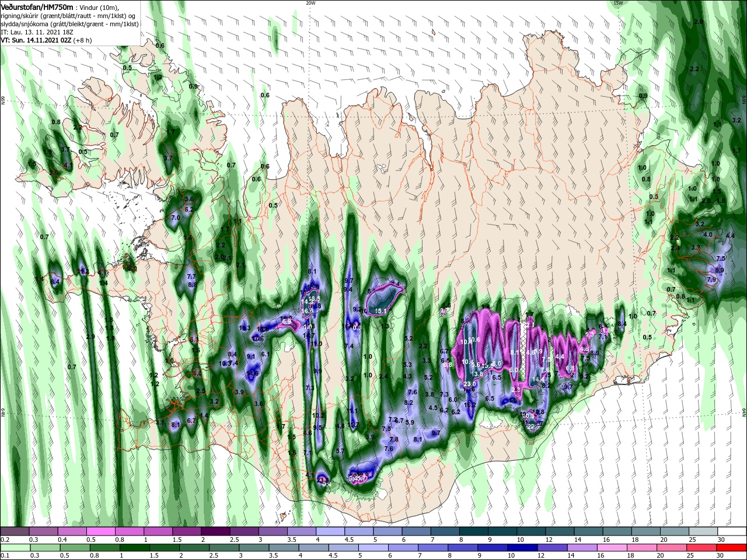Click the 9.1 precipitation value

(251, 356)
